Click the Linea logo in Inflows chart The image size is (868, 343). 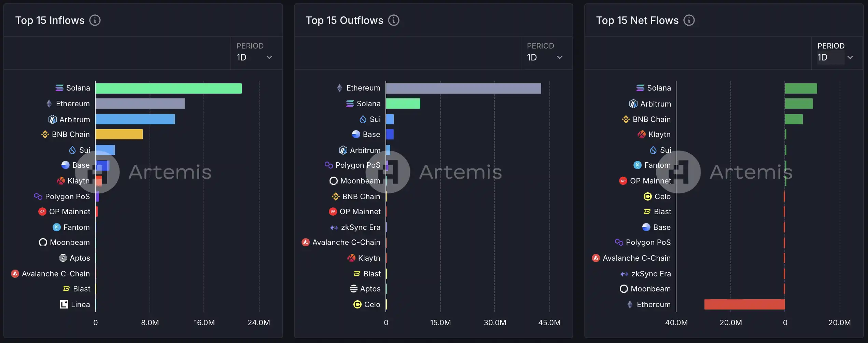[x=64, y=304]
